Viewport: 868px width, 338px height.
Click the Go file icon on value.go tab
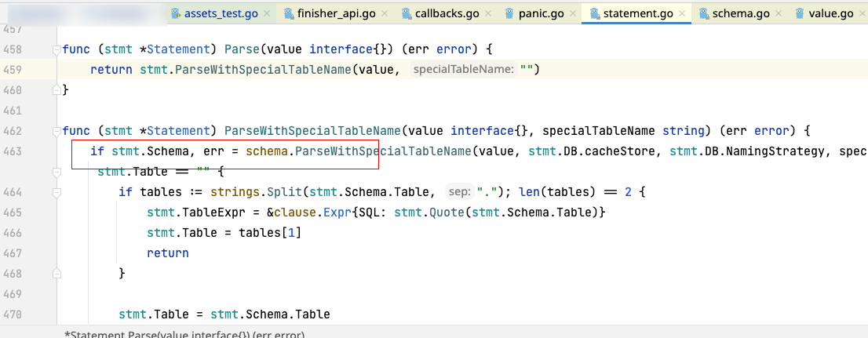coord(801,14)
